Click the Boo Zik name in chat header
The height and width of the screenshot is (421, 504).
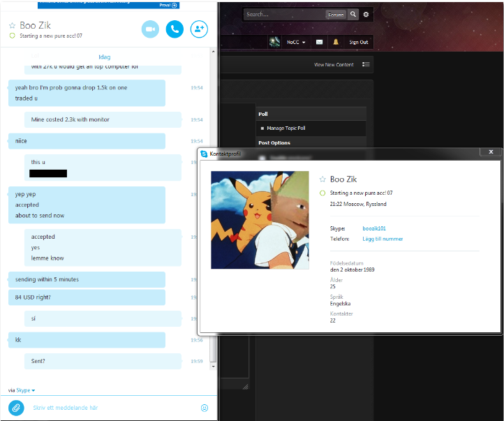pyautogui.click(x=35, y=25)
